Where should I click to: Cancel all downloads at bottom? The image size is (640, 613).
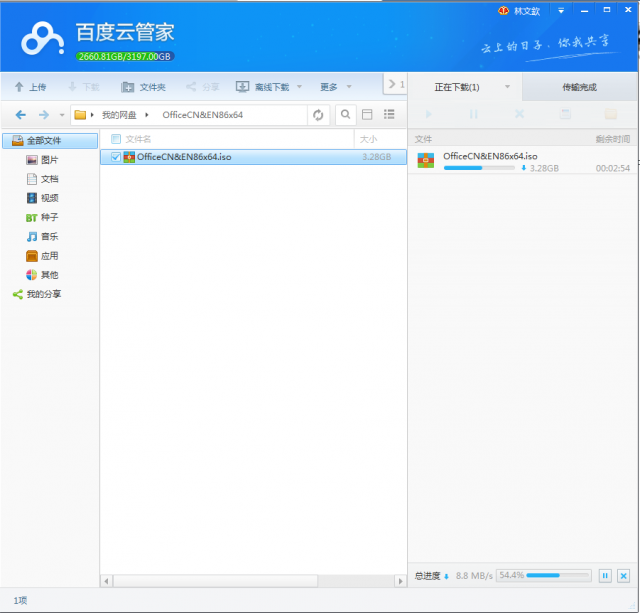[623, 576]
